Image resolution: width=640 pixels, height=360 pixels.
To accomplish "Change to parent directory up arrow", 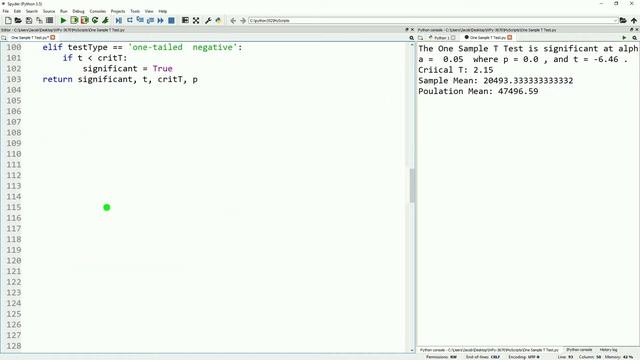I will (x=633, y=20).
